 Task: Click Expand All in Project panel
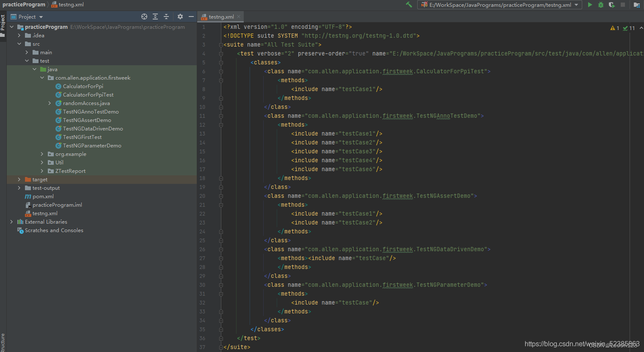tap(155, 17)
